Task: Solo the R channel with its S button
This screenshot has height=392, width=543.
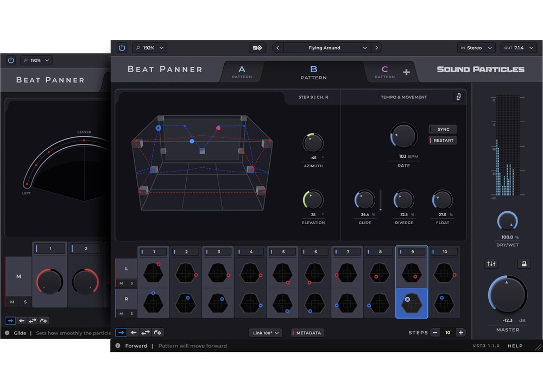Action: tap(131, 313)
